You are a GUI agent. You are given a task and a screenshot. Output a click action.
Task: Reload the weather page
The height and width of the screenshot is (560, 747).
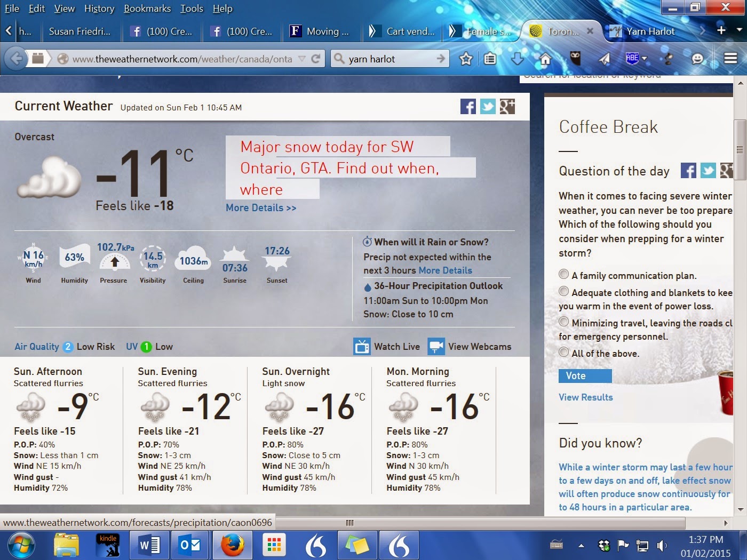(316, 59)
